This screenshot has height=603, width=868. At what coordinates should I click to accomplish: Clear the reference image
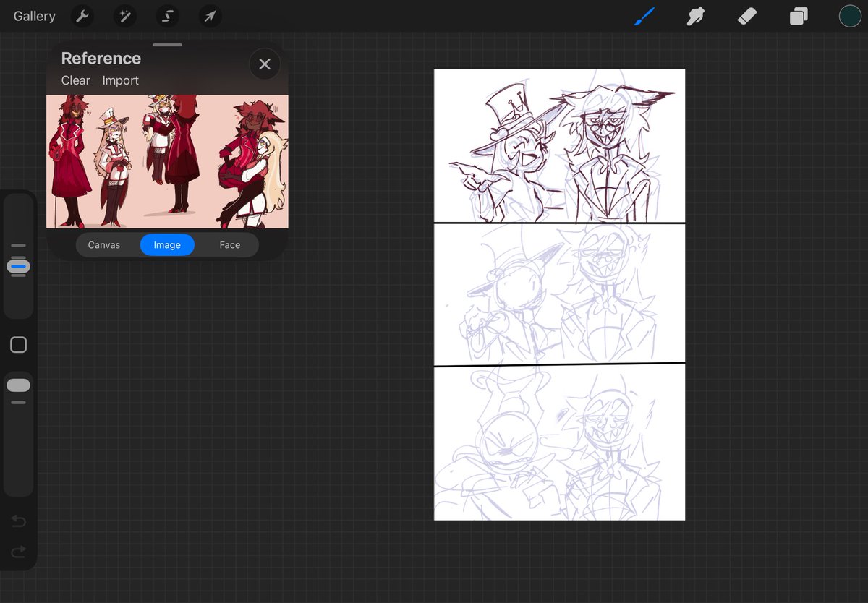[75, 80]
